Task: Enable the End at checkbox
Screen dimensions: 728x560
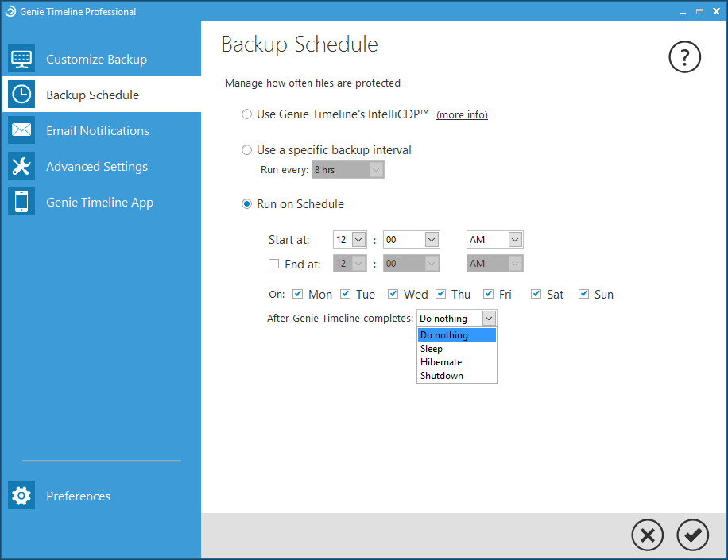Action: pos(273,265)
